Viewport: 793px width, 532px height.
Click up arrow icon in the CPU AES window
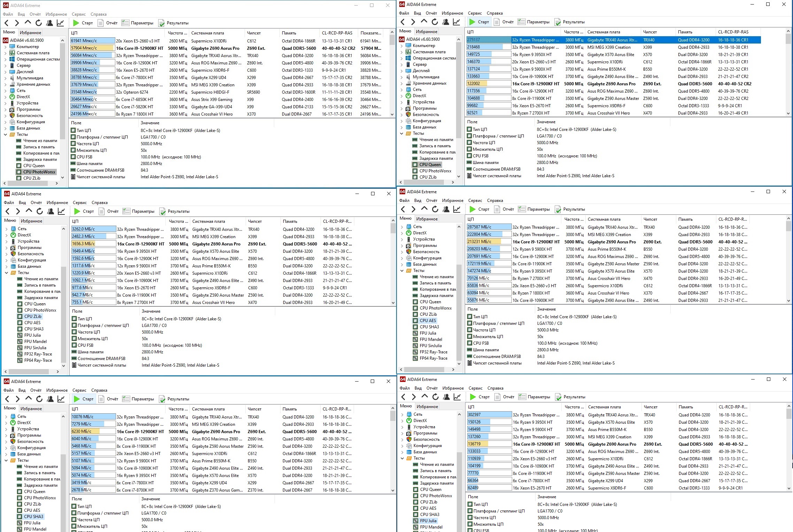pos(424,209)
